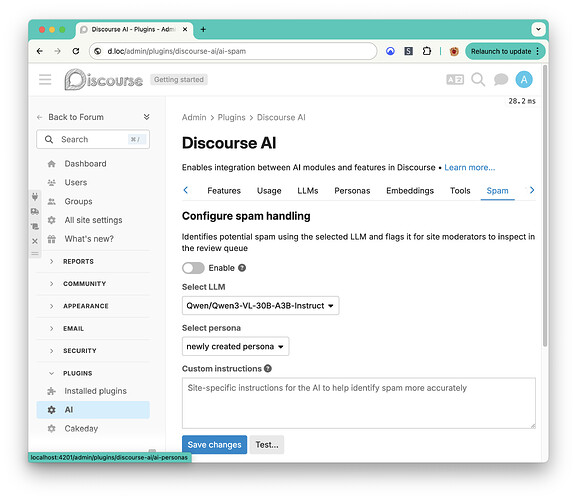This screenshot has height=500, width=577.
Task: Switch to the Embeddings tab
Action: pyautogui.click(x=410, y=191)
